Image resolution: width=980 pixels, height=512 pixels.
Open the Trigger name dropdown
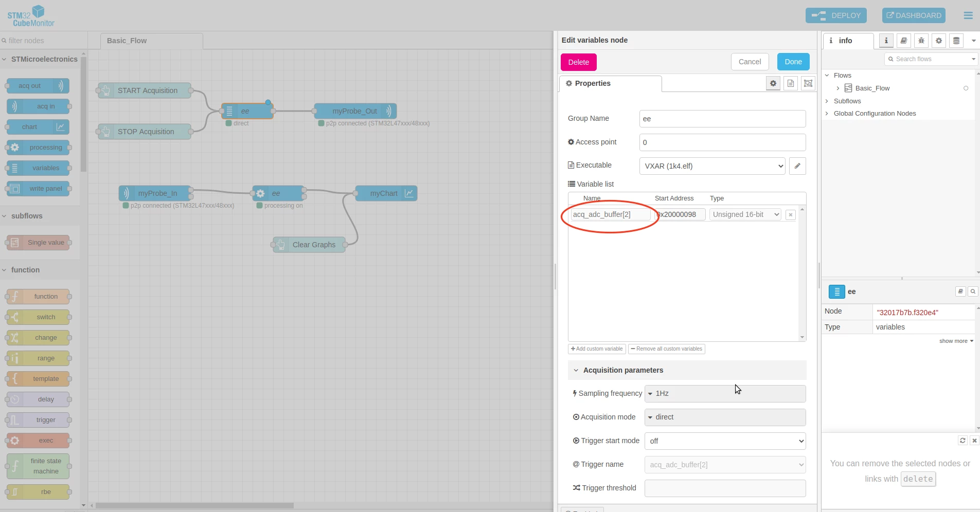click(x=725, y=465)
